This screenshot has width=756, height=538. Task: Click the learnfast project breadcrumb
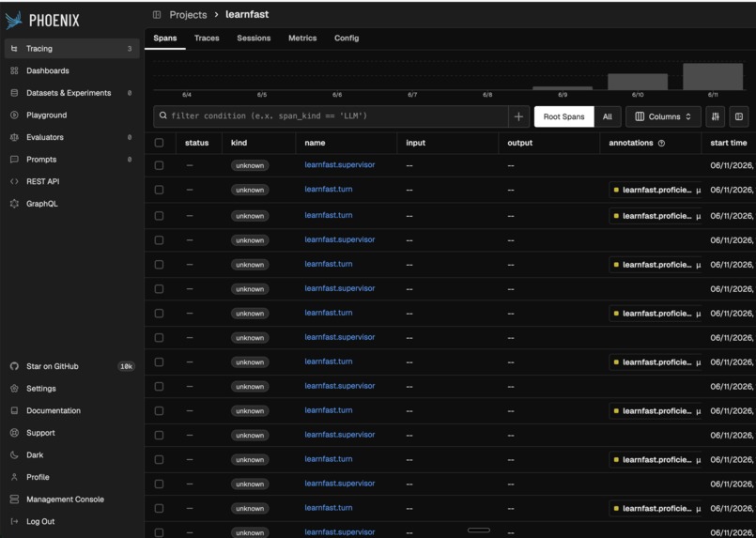pyautogui.click(x=247, y=15)
